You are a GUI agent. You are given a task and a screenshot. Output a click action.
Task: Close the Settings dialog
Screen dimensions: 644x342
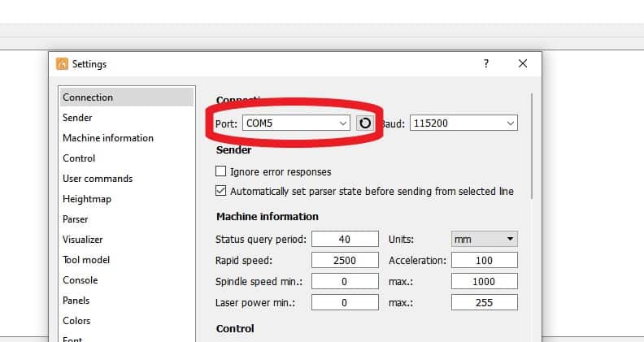point(522,63)
